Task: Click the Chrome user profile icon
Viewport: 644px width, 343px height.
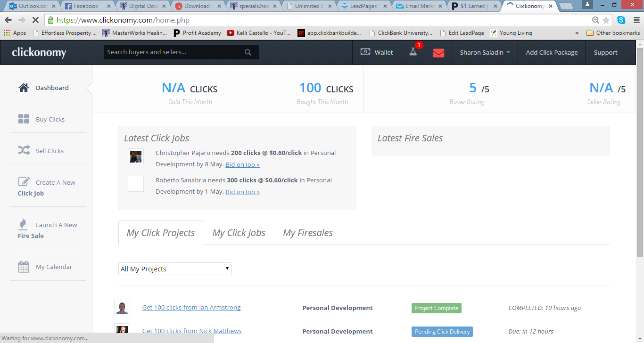Action: [x=587, y=4]
